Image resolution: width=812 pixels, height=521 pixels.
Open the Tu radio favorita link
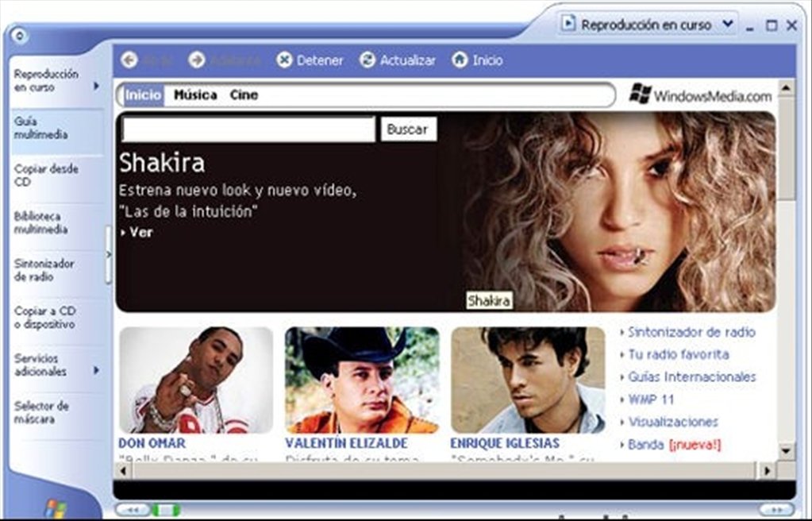coord(679,354)
